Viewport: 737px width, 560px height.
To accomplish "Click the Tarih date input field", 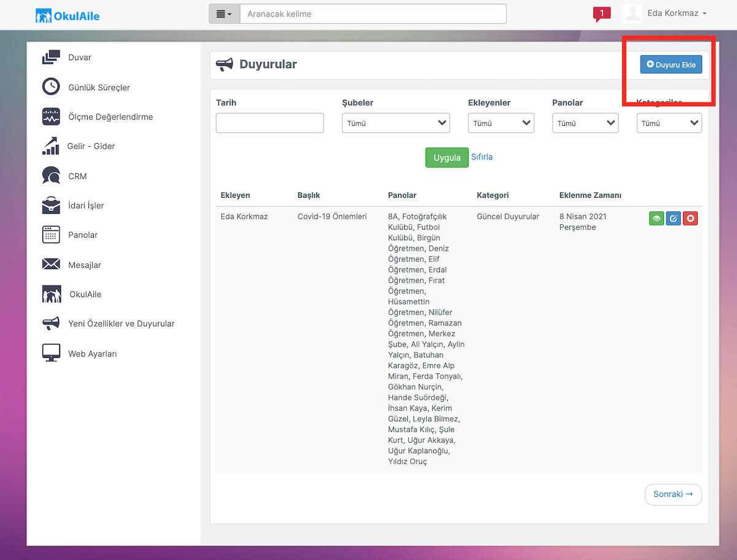I will pos(270,123).
